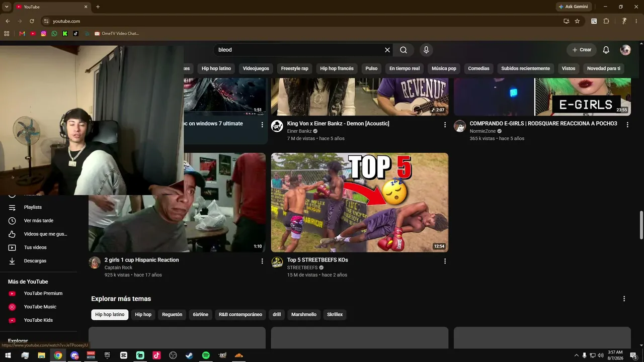Open Spotify from the taskbar
Screen dimensions: 644x362
pyautogui.click(x=206, y=355)
